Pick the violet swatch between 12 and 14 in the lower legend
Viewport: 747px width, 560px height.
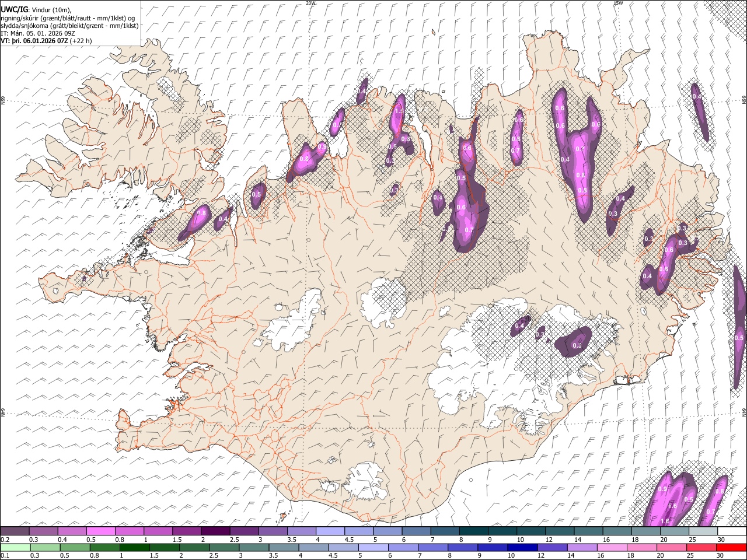coord(552,547)
